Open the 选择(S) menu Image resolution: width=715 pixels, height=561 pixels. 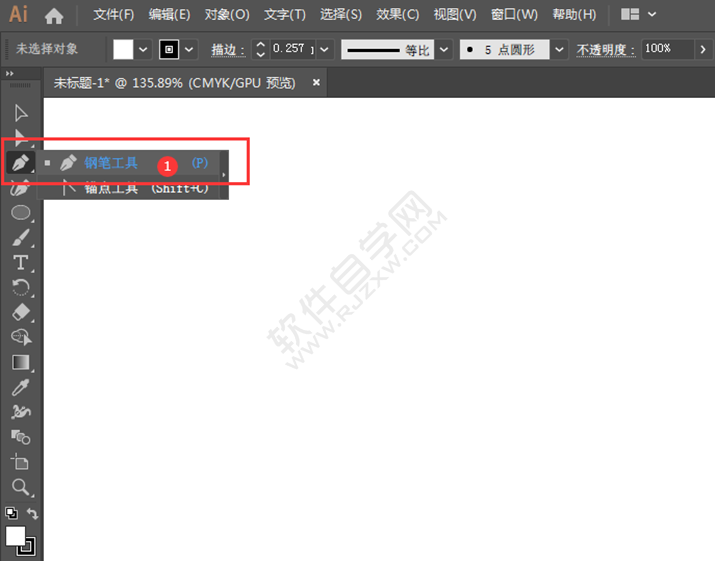click(x=341, y=15)
